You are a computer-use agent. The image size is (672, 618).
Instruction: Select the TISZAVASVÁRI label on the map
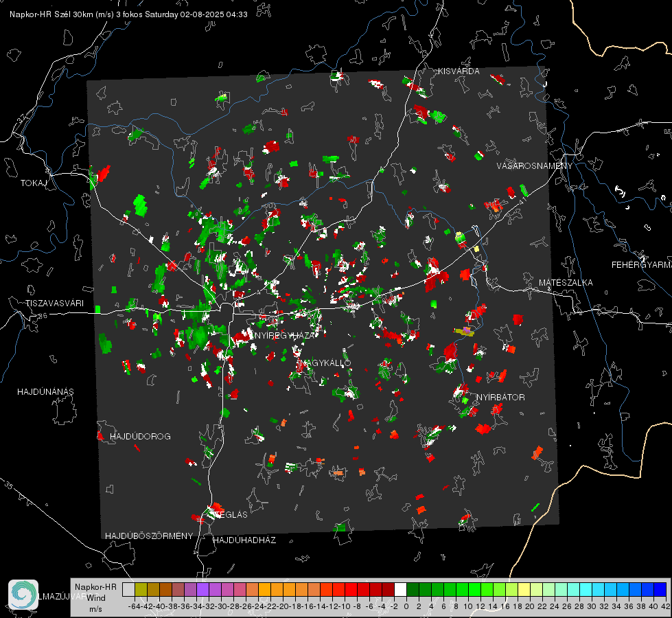55,304
